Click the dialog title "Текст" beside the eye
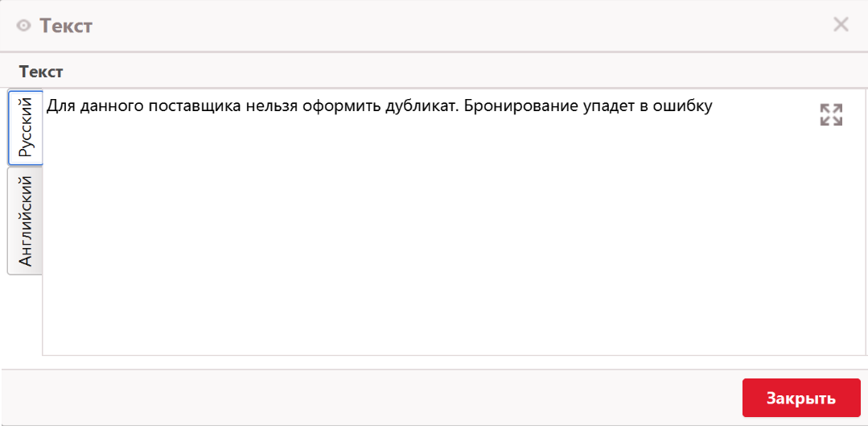Viewport: 868px width, 434px height. tap(66, 26)
